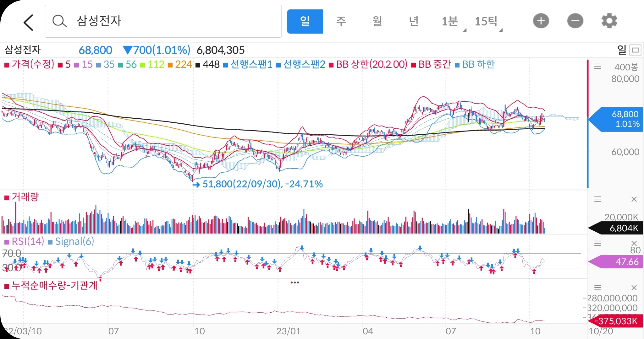Select the BB 중간 legend item
Screen dimensions: 644x339
(431, 64)
